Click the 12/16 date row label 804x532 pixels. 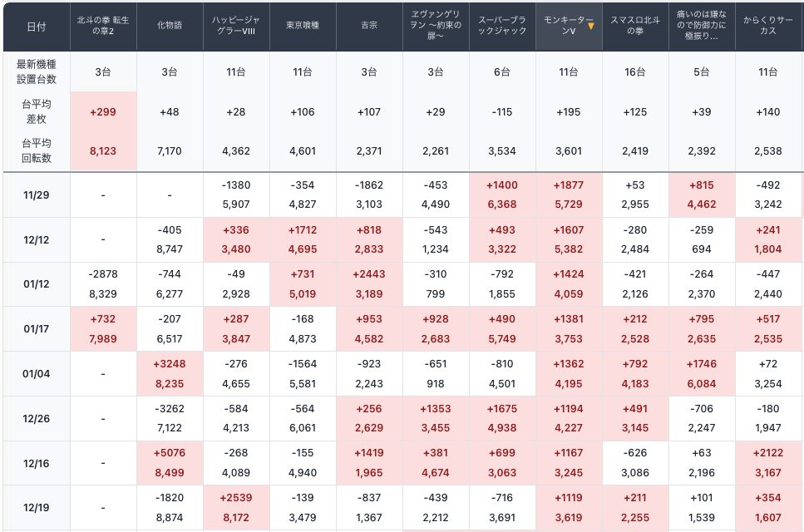pyautogui.click(x=36, y=462)
